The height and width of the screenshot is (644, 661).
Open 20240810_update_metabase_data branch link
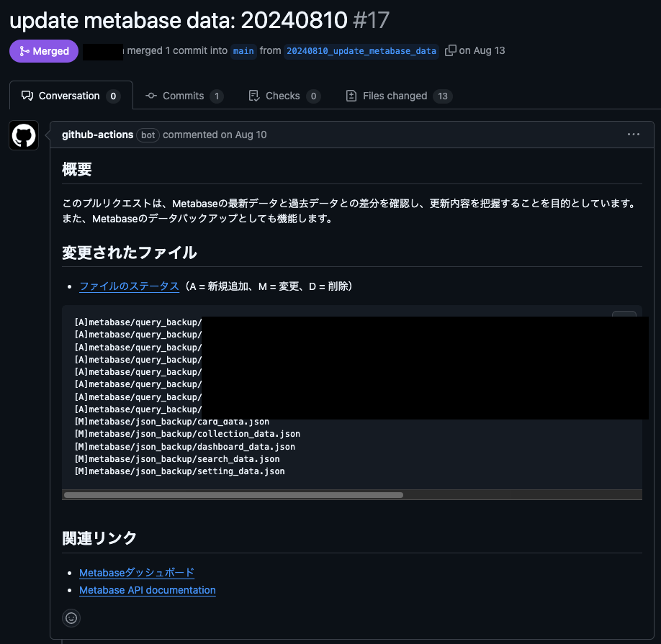pyautogui.click(x=361, y=51)
